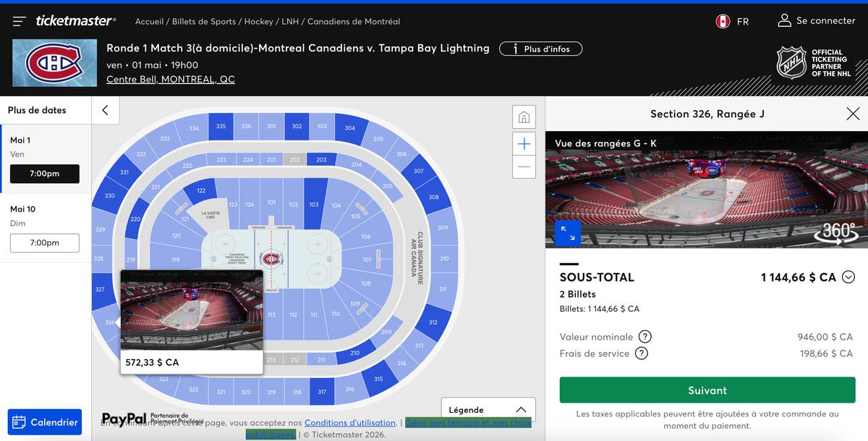Show Frais de service help info

click(x=641, y=353)
